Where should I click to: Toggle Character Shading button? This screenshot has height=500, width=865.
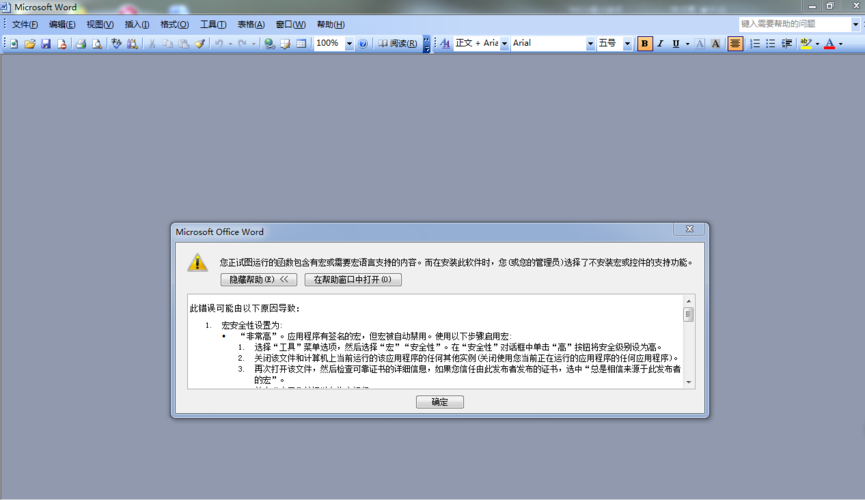(x=716, y=44)
